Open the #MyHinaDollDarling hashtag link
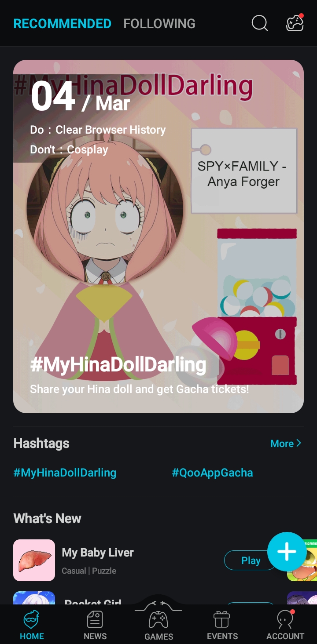 click(65, 473)
